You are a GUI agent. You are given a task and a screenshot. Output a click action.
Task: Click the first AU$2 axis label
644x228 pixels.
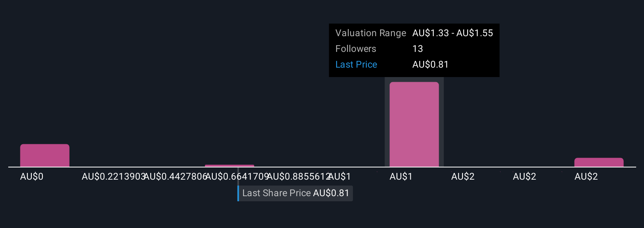[x=463, y=177]
